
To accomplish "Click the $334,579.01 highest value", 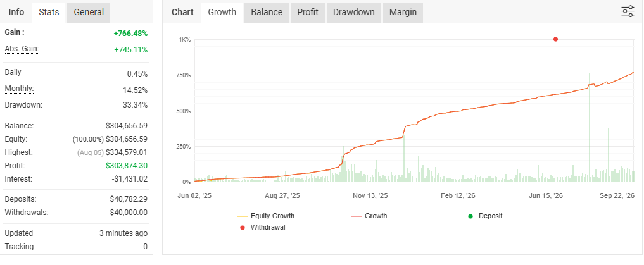I will (x=127, y=152).
